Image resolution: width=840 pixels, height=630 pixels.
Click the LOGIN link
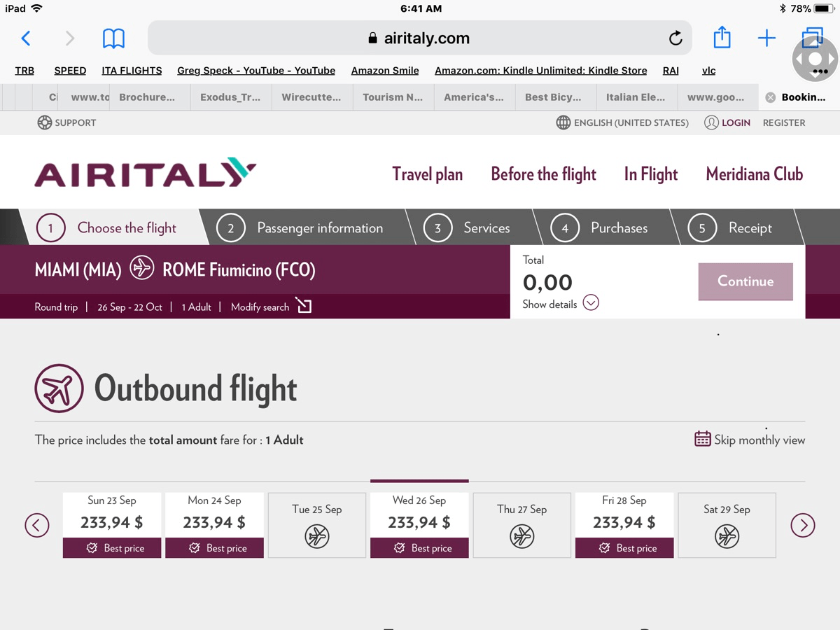coord(736,122)
